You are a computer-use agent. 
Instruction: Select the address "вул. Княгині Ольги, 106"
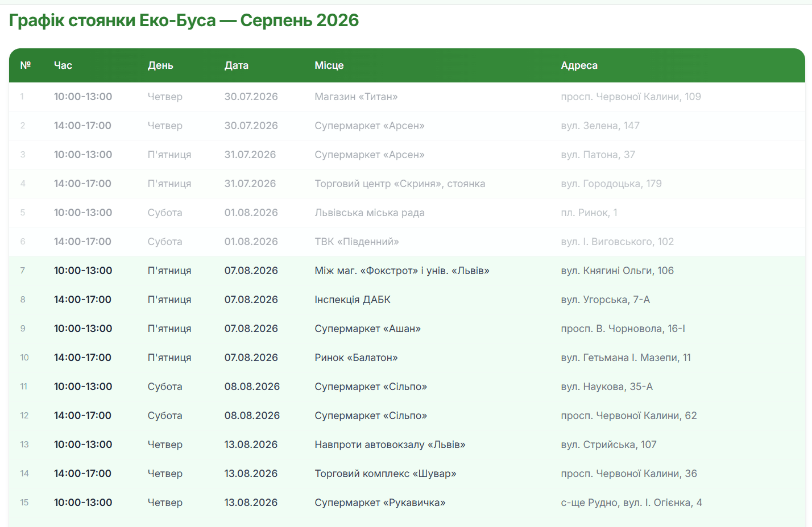pos(618,271)
